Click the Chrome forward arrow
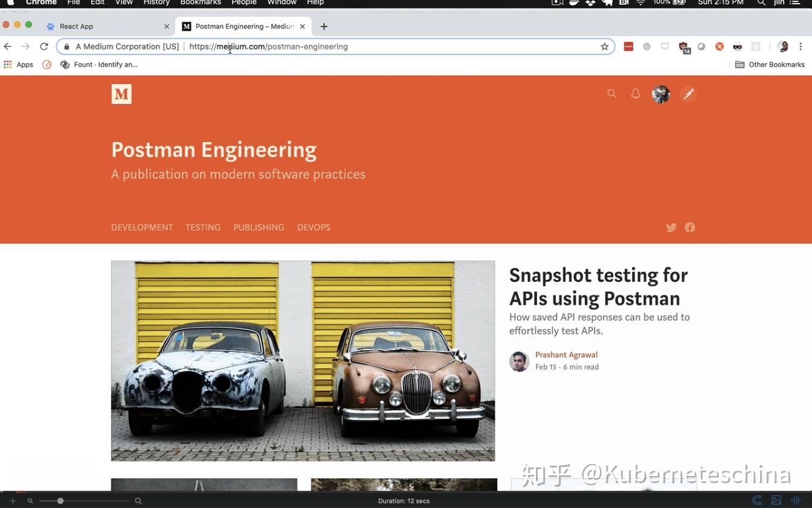Viewport: 812px width, 508px height. (25, 47)
